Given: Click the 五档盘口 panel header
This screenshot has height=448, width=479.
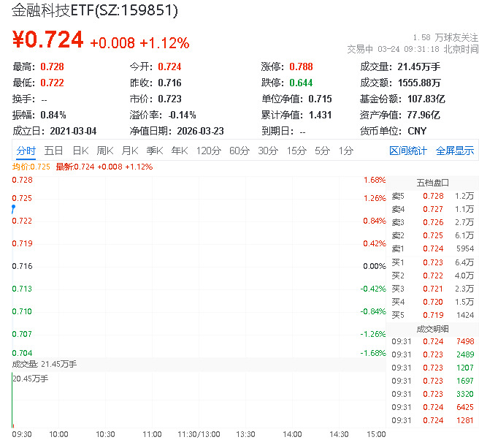Looking at the screenshot, I should [432, 182].
